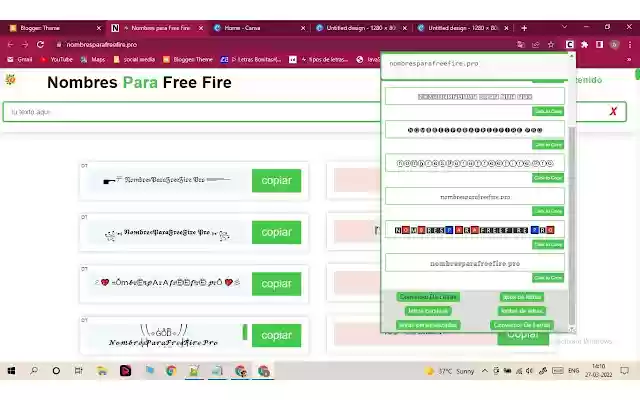Clear the text field with red X

613,111
